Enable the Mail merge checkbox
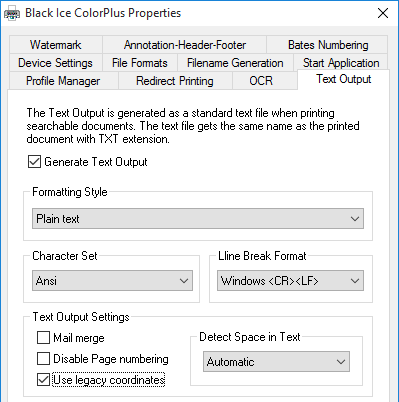 (43, 338)
